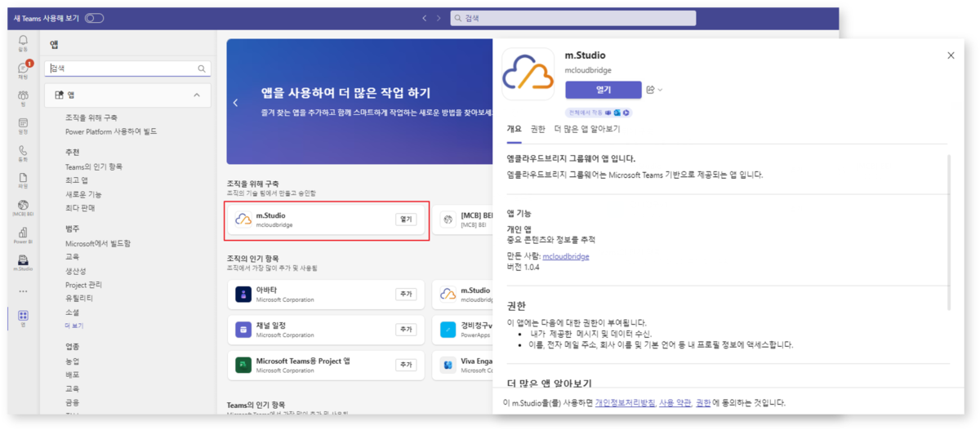Click the m.Studio card icon under 조직을 위해 구축
This screenshot has width=980, height=430.
[243, 219]
